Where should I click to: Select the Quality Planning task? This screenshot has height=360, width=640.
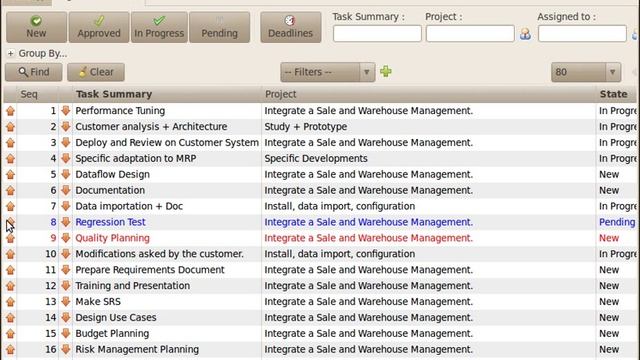(x=113, y=238)
